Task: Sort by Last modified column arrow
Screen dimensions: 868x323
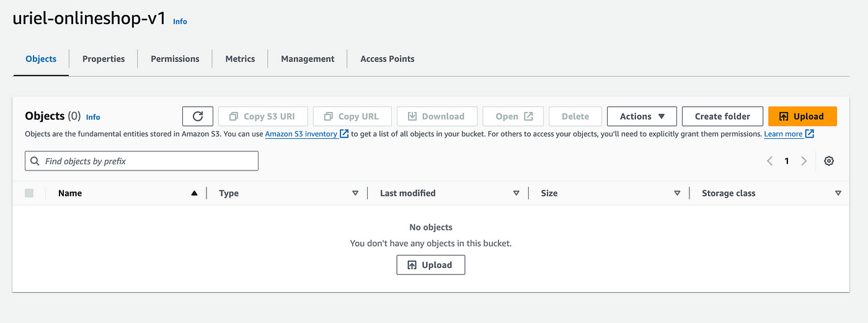Action: (x=516, y=193)
